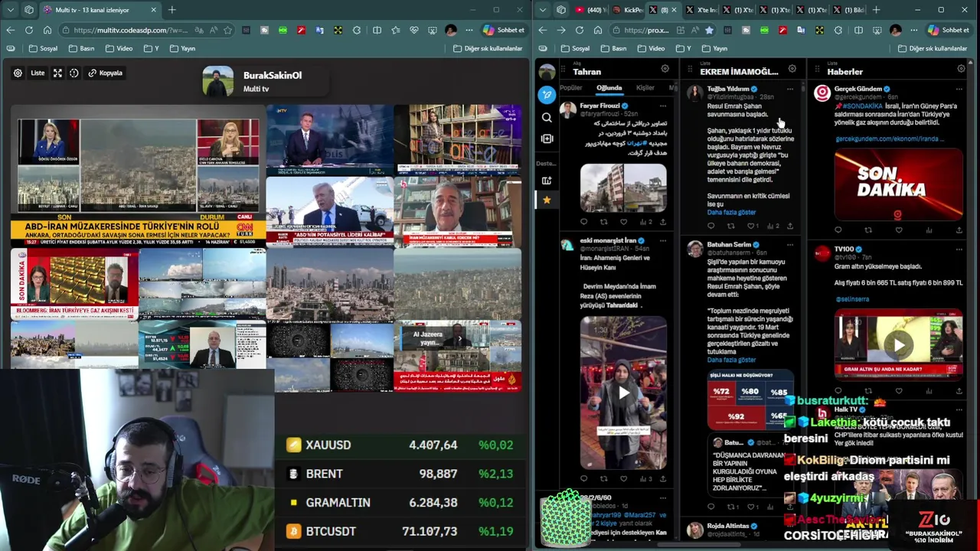Click Daha fazla göster in Tuğba Yıldırım post

tap(731, 213)
